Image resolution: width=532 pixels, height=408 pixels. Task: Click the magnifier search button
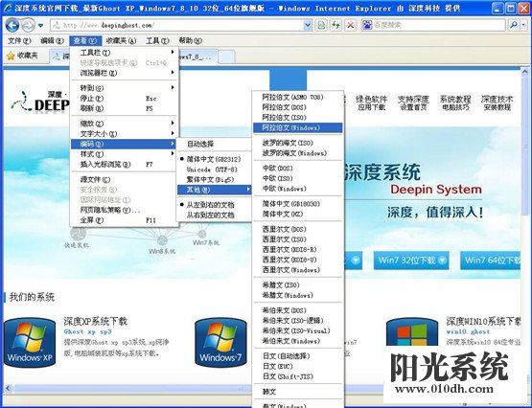tap(514, 25)
